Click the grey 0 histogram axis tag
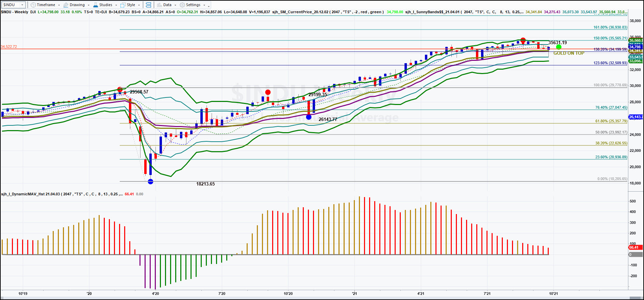The height and width of the screenshot is (300, 644). coord(635,254)
